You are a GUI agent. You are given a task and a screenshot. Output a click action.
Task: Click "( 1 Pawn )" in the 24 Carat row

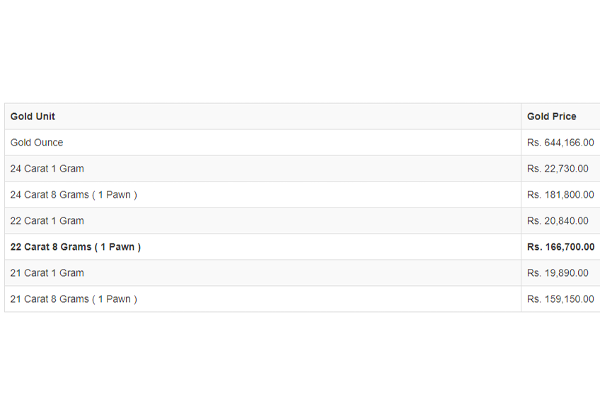[x=115, y=195]
